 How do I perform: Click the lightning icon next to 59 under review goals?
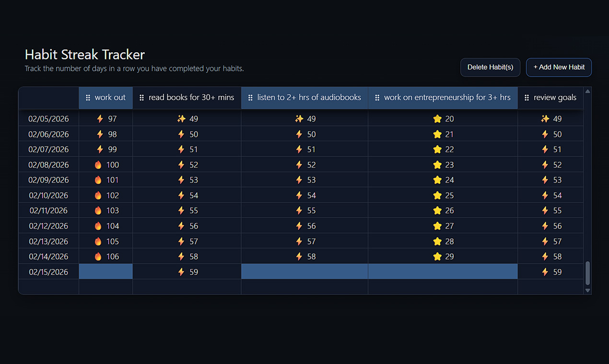click(545, 272)
